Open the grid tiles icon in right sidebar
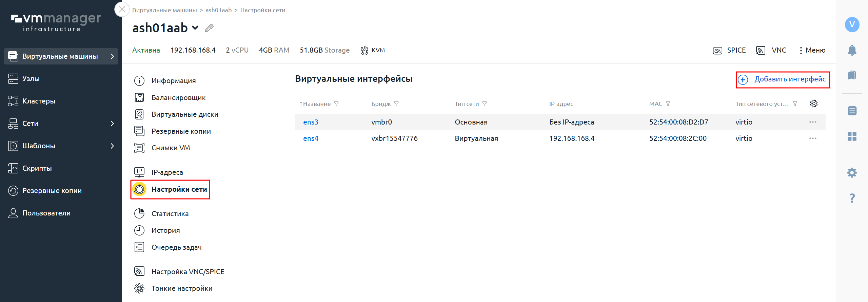The width and height of the screenshot is (868, 302). [852, 136]
